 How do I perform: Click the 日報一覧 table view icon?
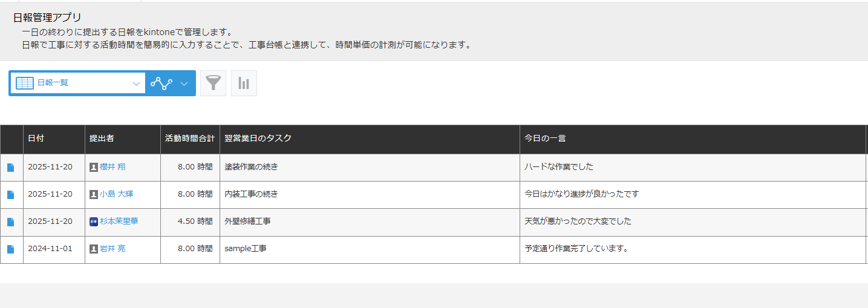[25, 83]
